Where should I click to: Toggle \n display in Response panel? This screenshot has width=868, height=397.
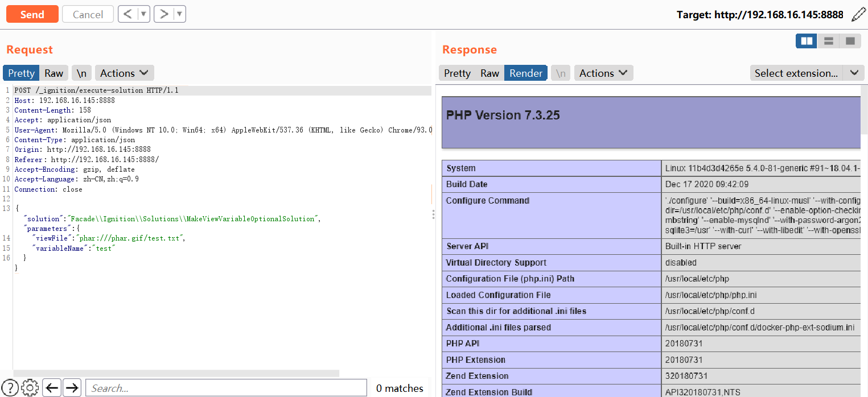point(561,73)
